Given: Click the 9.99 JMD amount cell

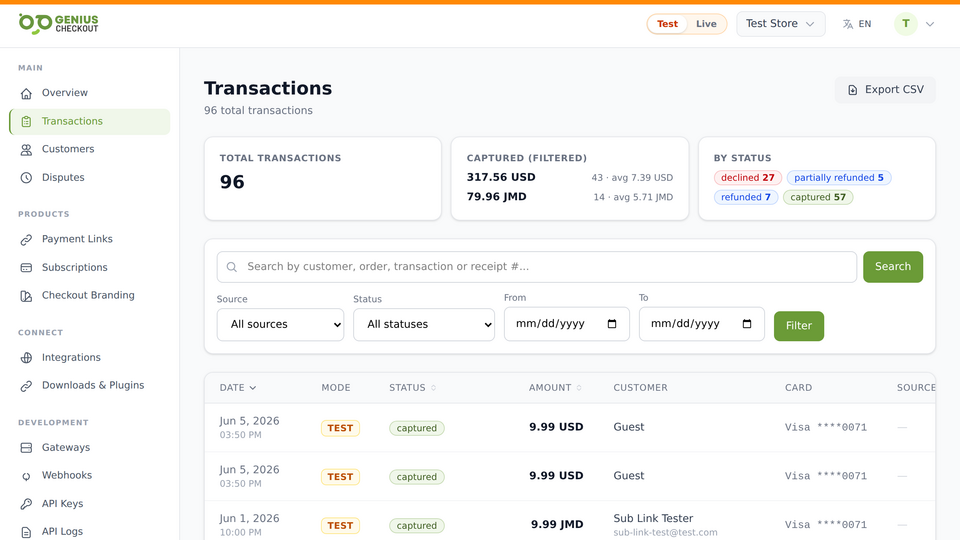Looking at the screenshot, I should pos(557,525).
